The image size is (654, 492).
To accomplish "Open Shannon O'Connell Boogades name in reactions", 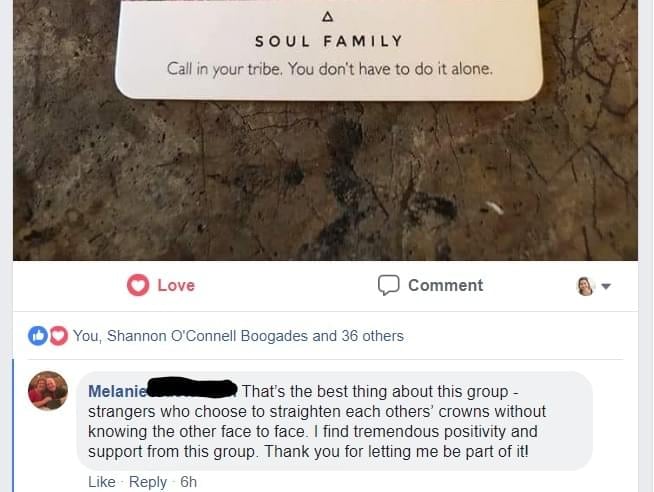I will (x=207, y=336).
